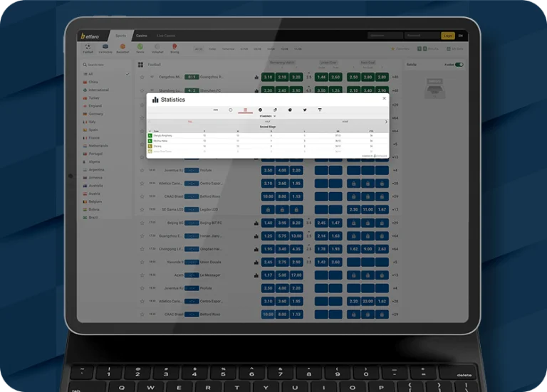The image size is (547, 392).
Task: Open the My Bets section
Action: [x=455, y=49]
